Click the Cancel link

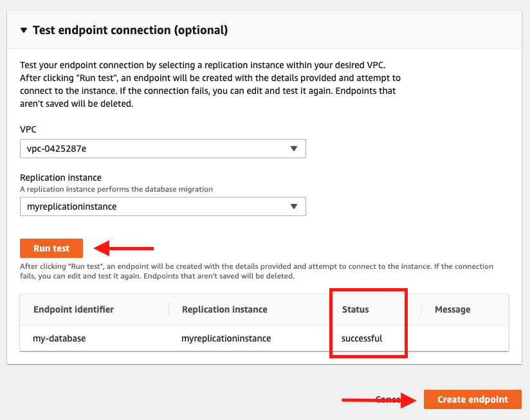tap(388, 399)
